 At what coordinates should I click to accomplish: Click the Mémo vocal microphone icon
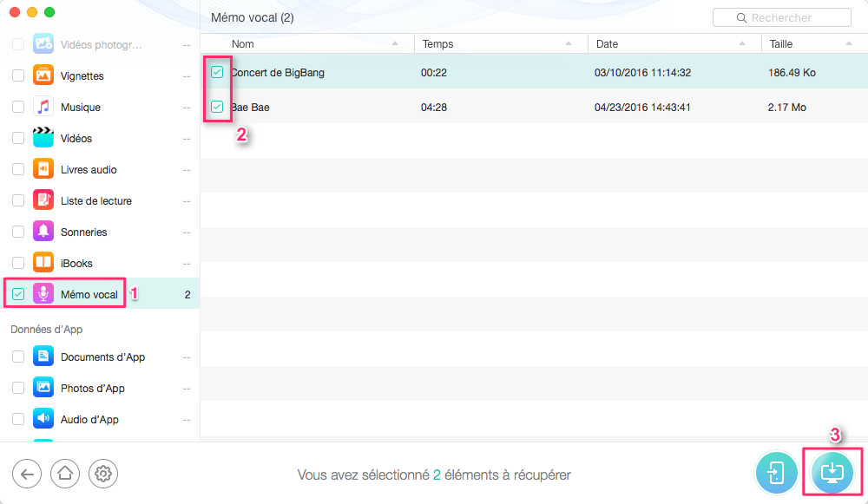point(43,294)
